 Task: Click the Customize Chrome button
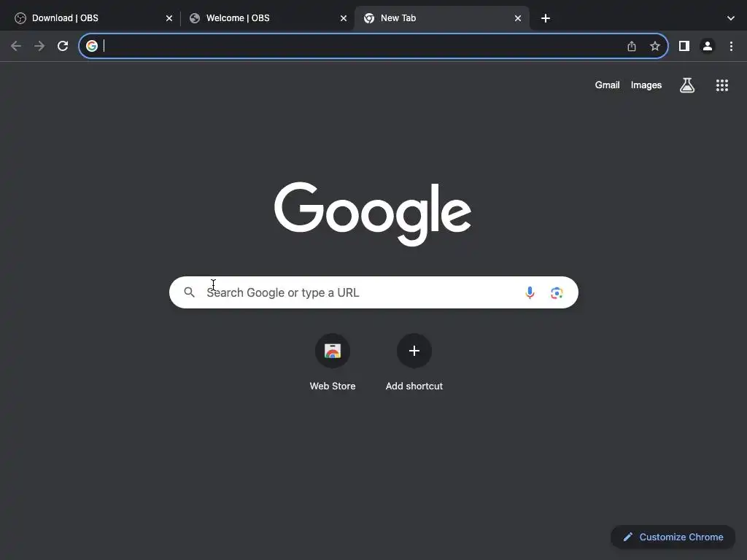[x=673, y=537]
